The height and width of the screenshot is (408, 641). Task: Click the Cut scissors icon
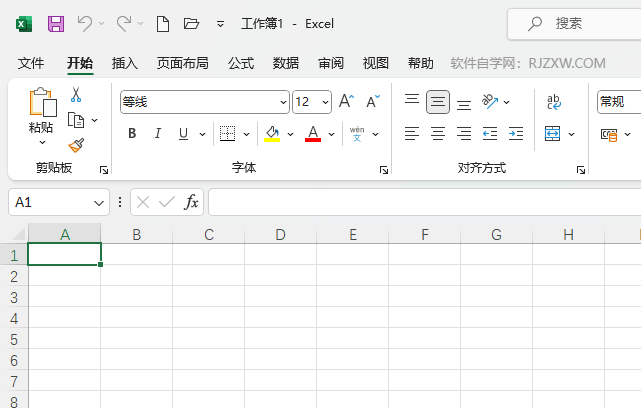76,94
